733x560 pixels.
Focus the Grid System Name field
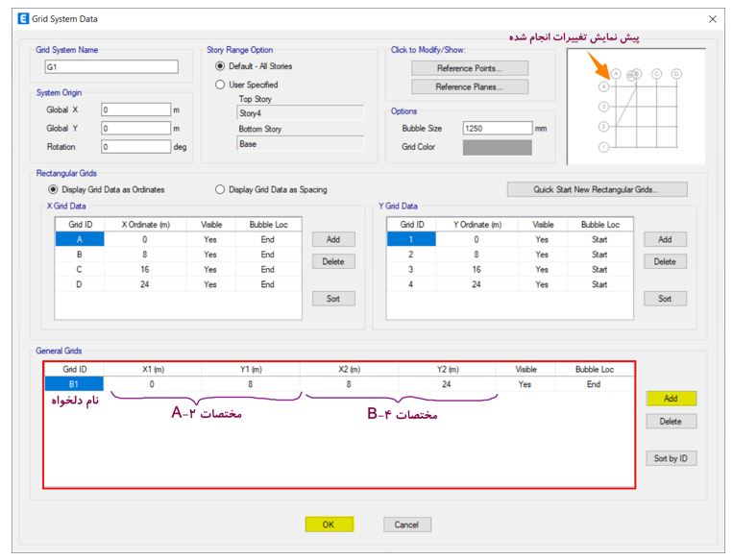pyautogui.click(x=111, y=67)
